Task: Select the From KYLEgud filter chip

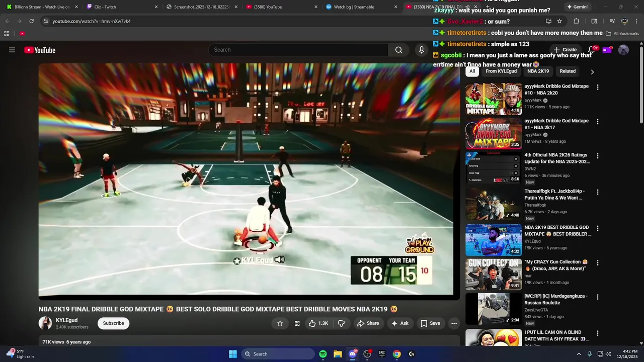Action: tap(501, 71)
